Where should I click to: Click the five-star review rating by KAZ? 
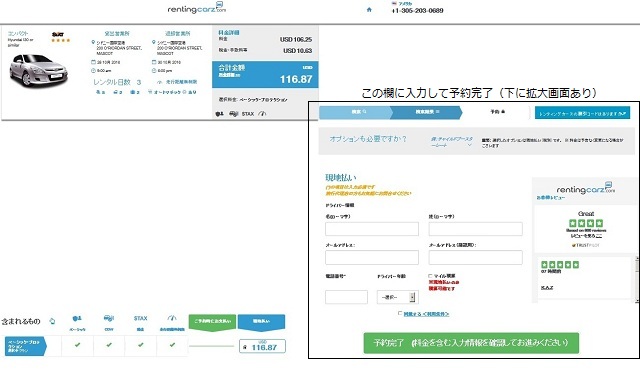click(560, 265)
